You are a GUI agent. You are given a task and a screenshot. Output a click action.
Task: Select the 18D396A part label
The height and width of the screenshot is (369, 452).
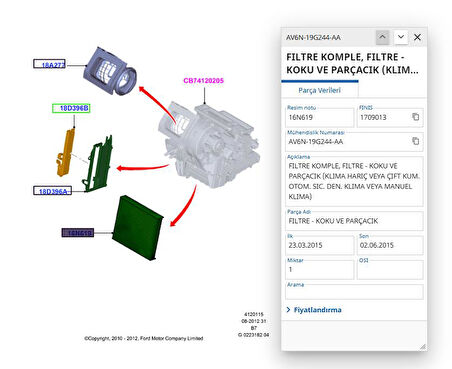[x=52, y=191]
